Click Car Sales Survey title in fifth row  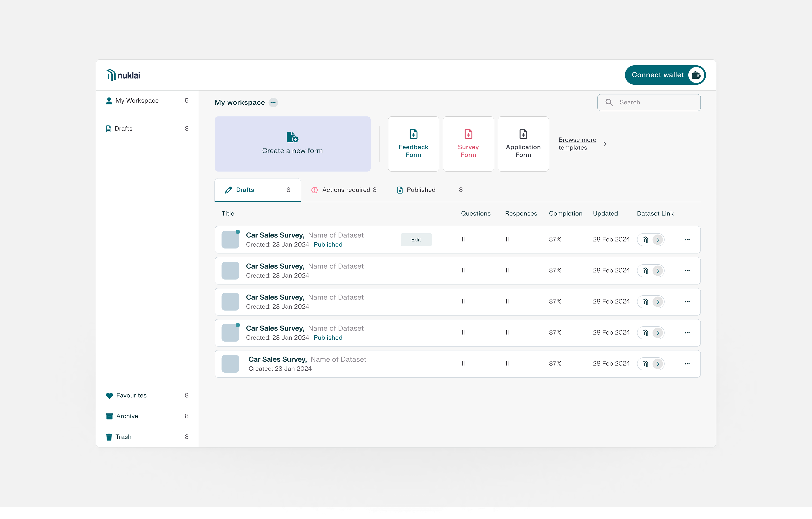point(277,360)
